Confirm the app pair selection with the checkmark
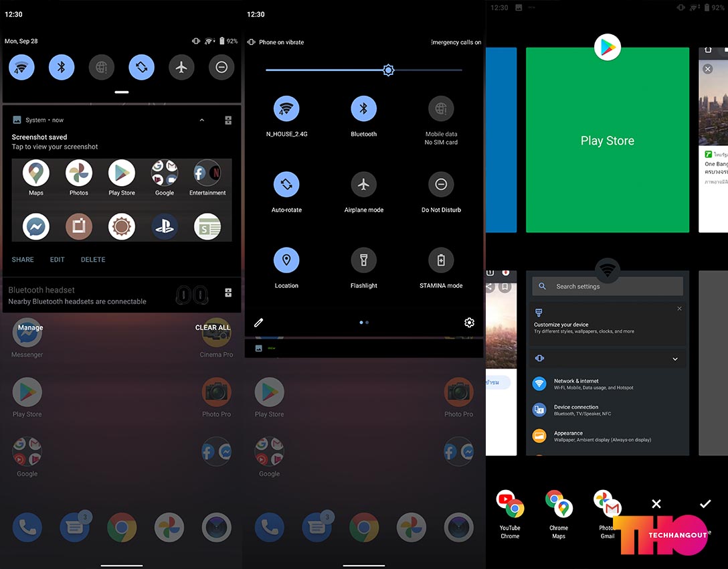 point(705,504)
